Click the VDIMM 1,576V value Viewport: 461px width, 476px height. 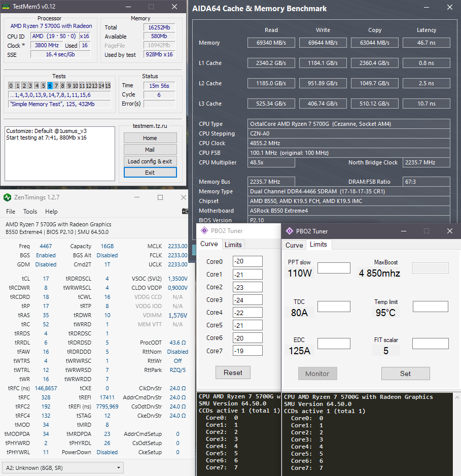[178, 316]
